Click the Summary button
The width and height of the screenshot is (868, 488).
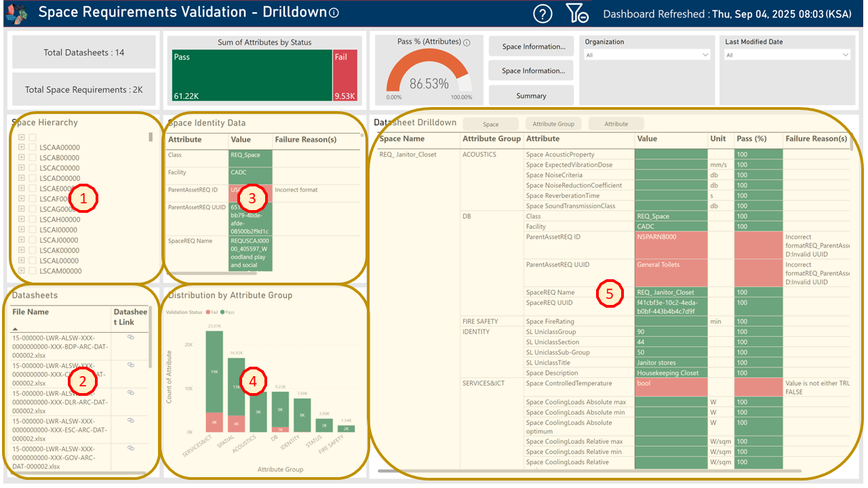[531, 96]
